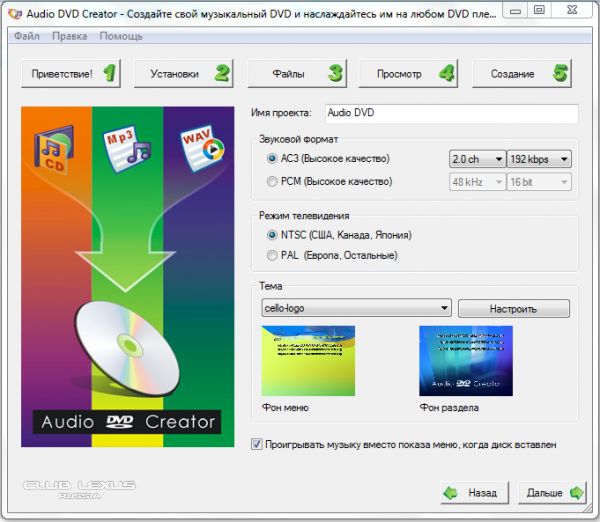
Task: Expand the 192 kbps bitrate dropdown
Action: point(539,159)
